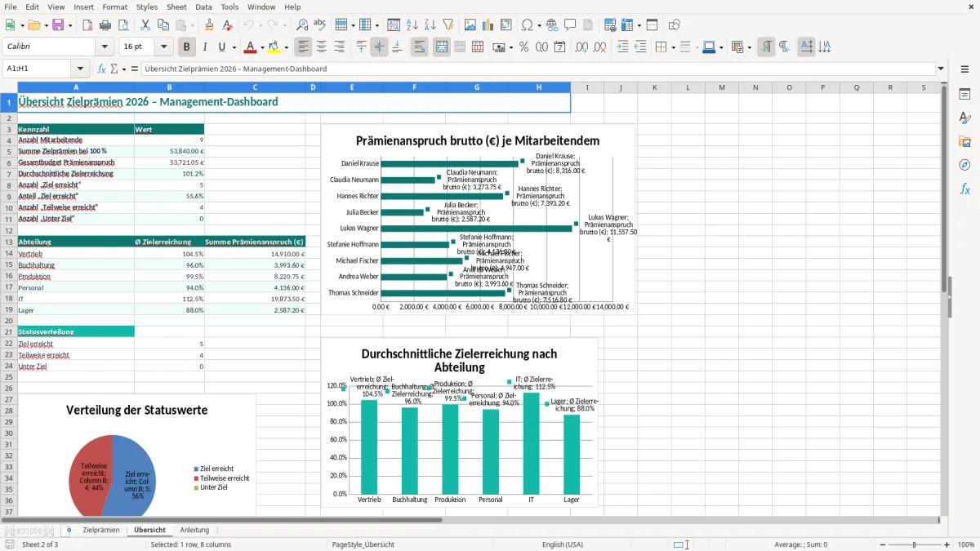Viewport: 980px width, 551px height.
Task: Insert a hyperlink
Action: (x=552, y=25)
